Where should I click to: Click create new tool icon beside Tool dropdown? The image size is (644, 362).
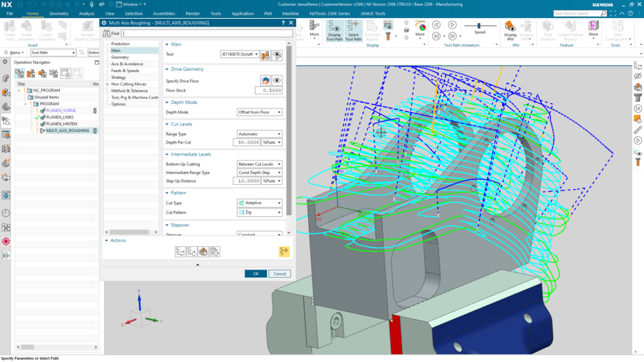265,55
